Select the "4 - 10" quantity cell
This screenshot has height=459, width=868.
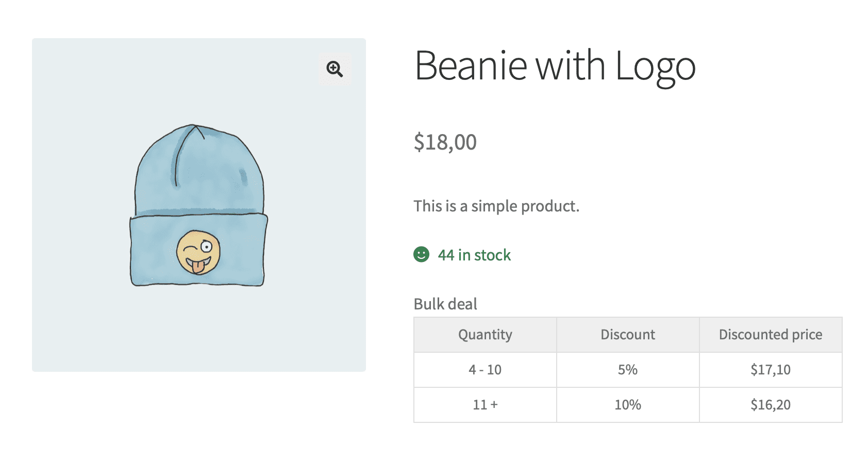(485, 370)
